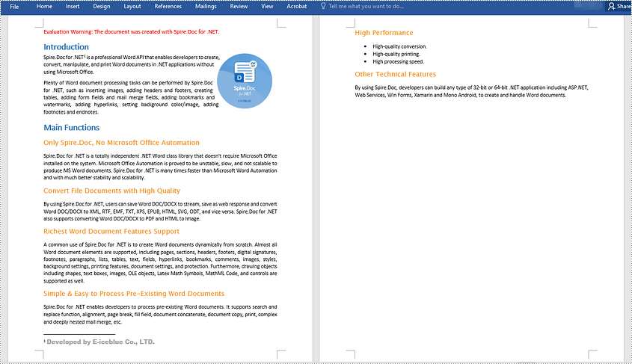This screenshot has width=632, height=364.
Task: Click the bullet High-quality printing.
Action: [396, 54]
